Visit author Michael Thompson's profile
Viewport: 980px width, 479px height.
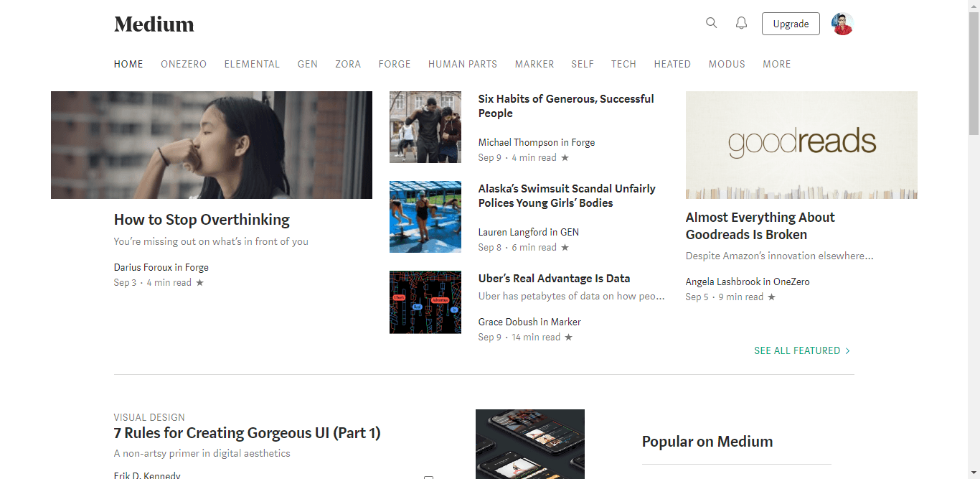pos(518,143)
